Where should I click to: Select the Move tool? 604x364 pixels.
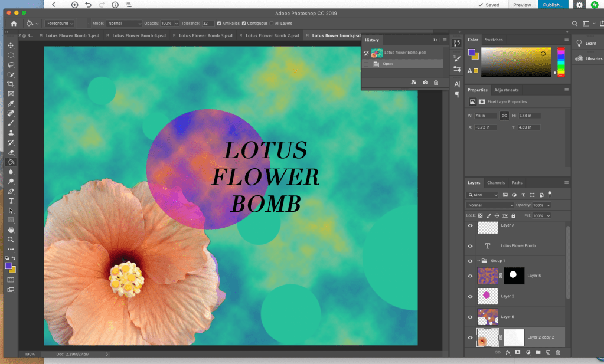[x=11, y=45]
